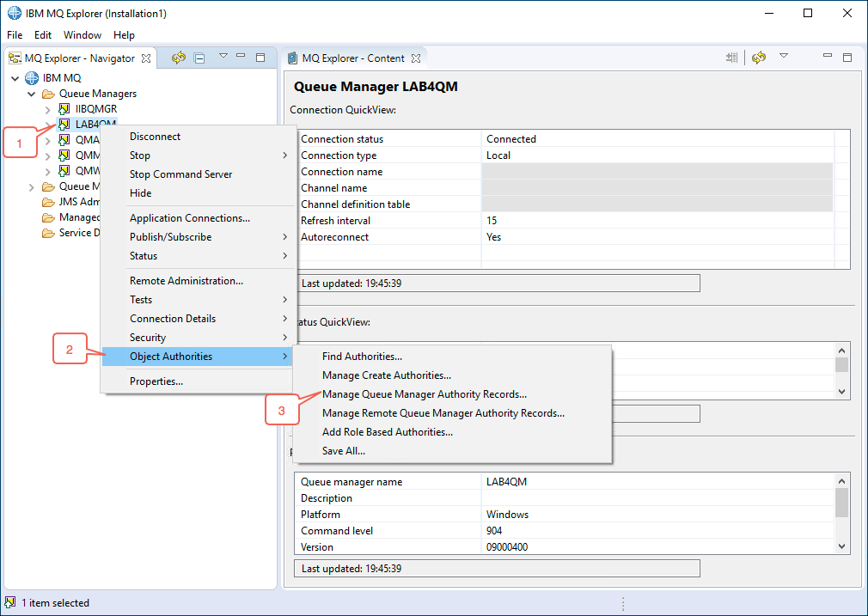Click the IBM MQ globe icon in tree
The width and height of the screenshot is (868, 616).
tap(32, 78)
